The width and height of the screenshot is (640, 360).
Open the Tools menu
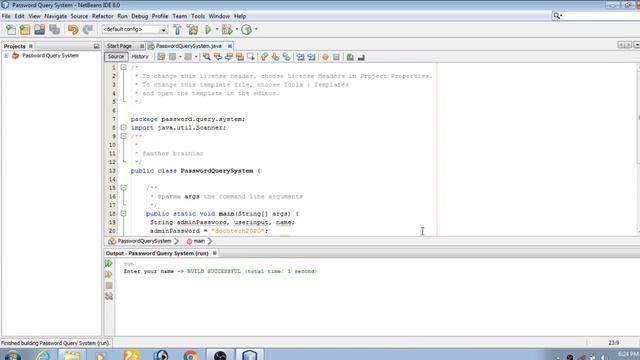(x=198, y=16)
